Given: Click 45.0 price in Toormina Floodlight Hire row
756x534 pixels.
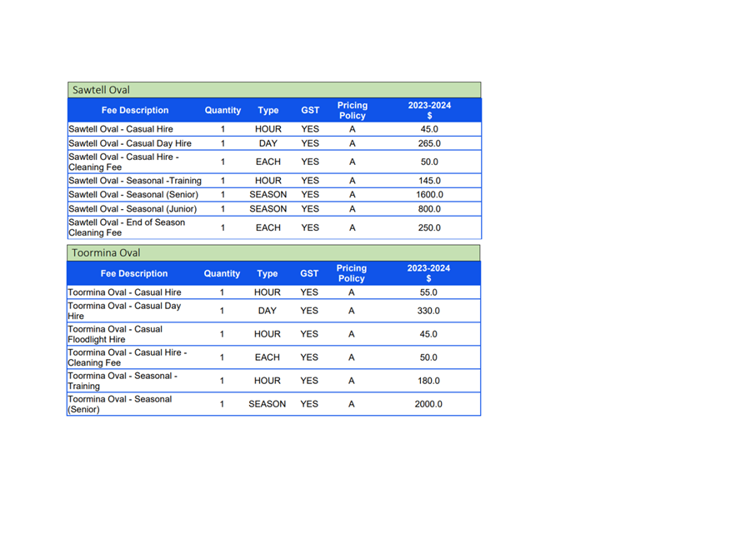Looking at the screenshot, I should pos(428,334).
